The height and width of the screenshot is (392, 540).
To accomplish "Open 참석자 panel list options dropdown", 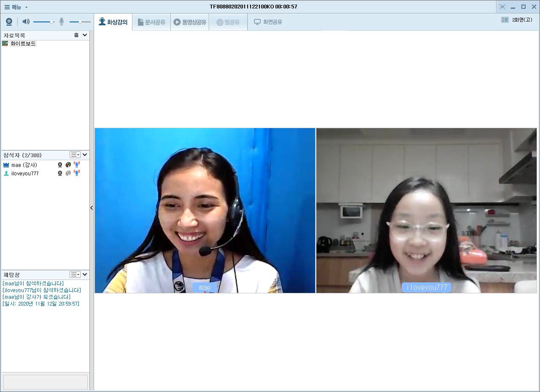I will 75,155.
